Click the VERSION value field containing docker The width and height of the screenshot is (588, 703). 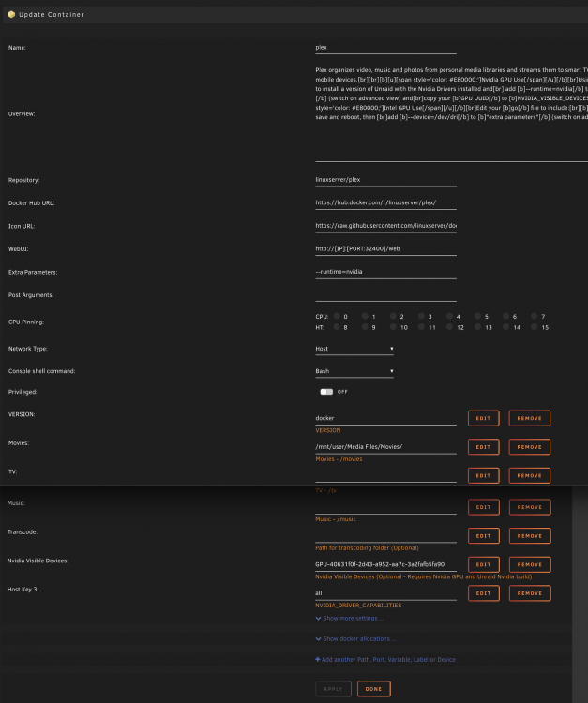[x=385, y=418]
